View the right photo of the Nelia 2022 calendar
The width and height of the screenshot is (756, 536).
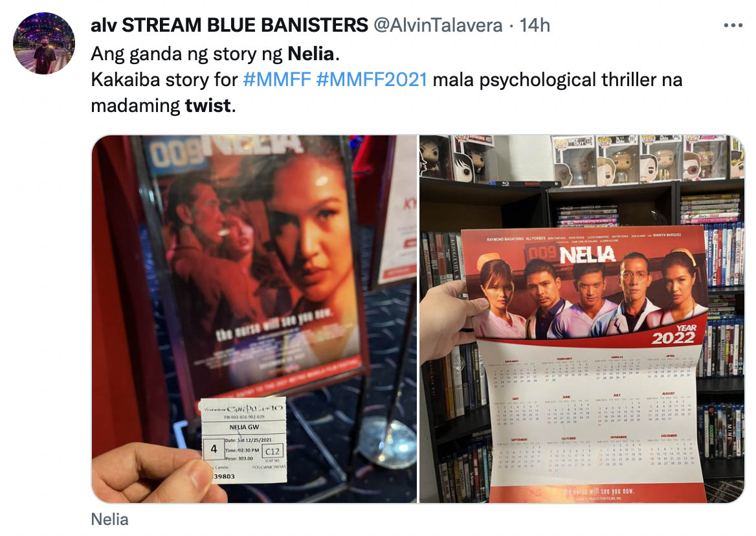pos(582,319)
